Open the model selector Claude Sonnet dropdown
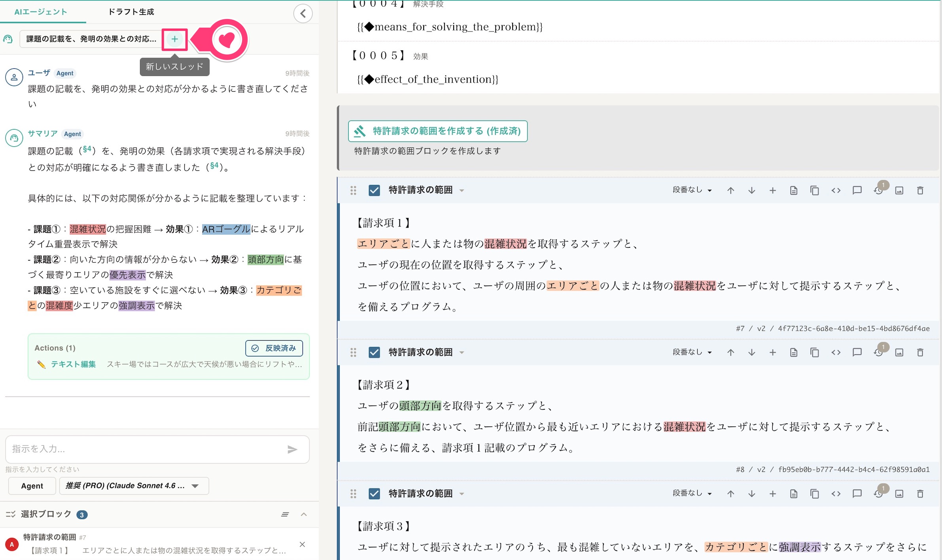Viewport: 942px width, 560px height. (134, 486)
